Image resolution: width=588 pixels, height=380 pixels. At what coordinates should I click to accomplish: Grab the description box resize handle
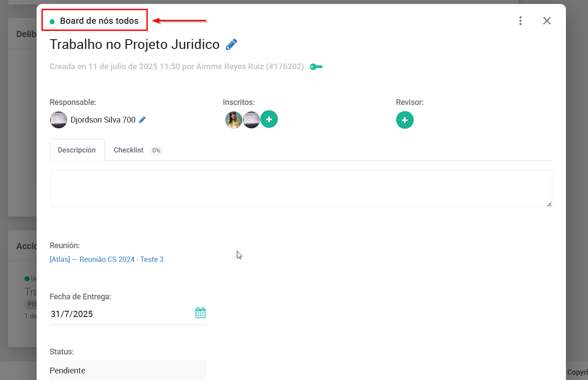tap(549, 205)
